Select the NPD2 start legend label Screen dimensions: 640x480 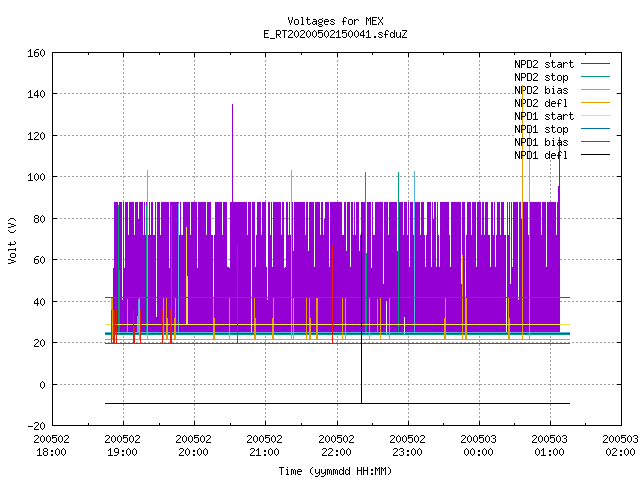pyautogui.click(x=544, y=64)
